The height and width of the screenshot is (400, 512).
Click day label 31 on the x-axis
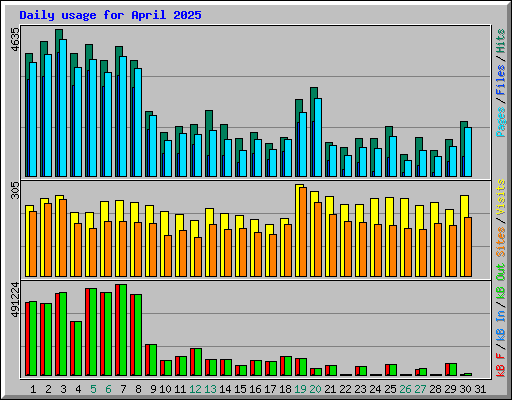click(480, 389)
